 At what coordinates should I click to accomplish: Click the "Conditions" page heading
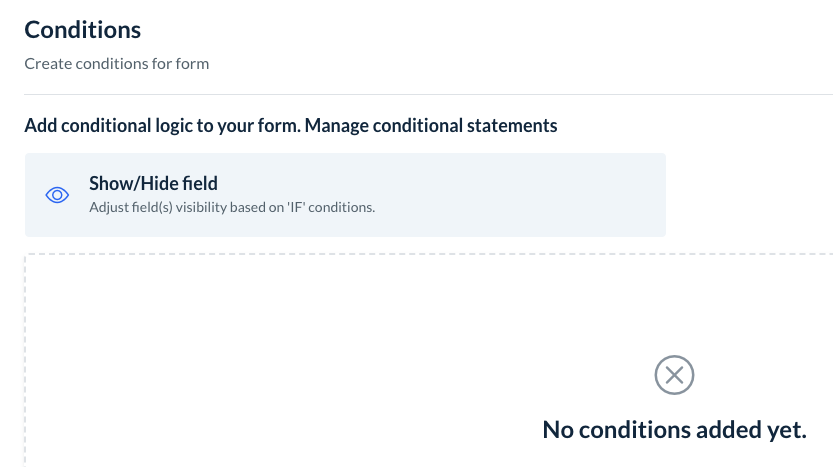pos(83,30)
